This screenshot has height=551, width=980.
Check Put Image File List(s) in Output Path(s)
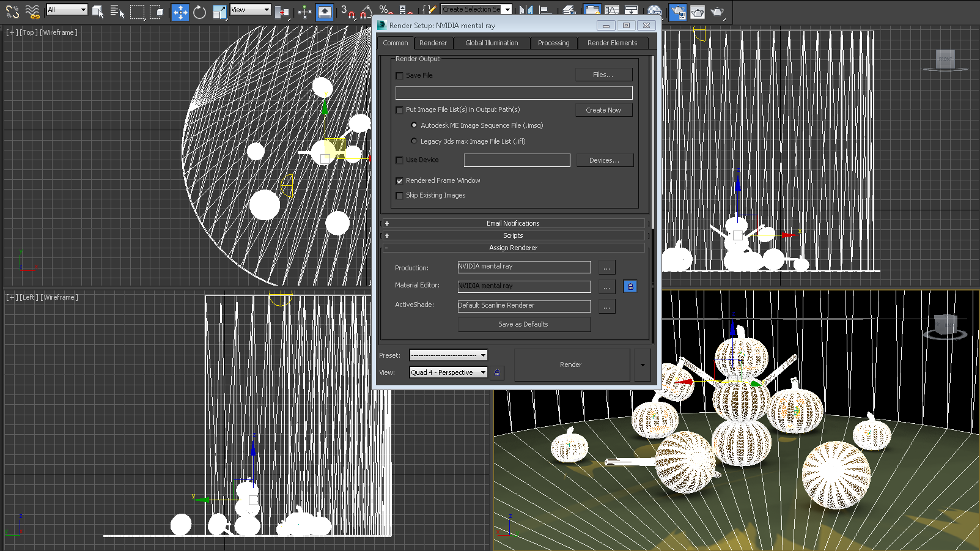click(400, 110)
